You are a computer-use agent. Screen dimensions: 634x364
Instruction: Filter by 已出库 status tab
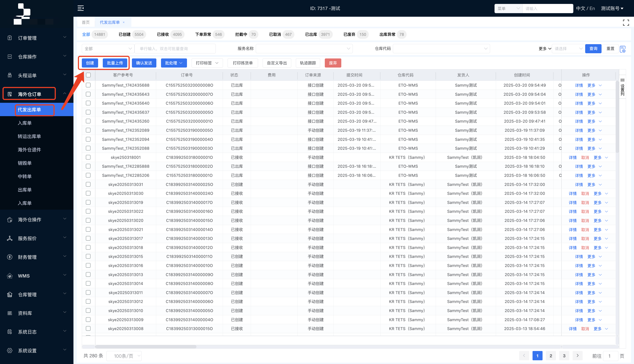point(319,35)
